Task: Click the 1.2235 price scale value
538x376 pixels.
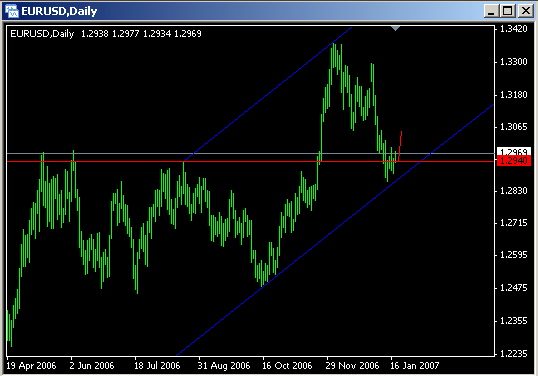Action: pyautogui.click(x=513, y=354)
